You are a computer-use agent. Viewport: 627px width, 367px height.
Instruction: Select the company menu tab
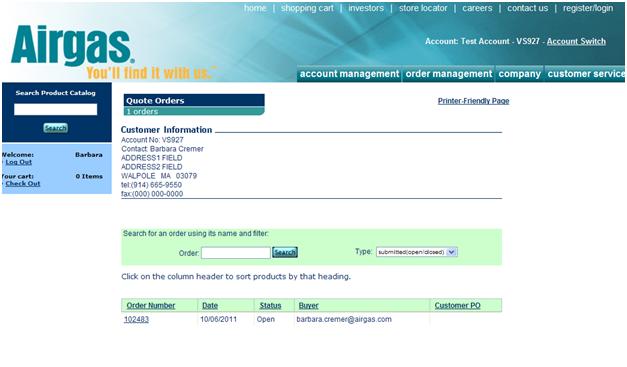tap(519, 74)
